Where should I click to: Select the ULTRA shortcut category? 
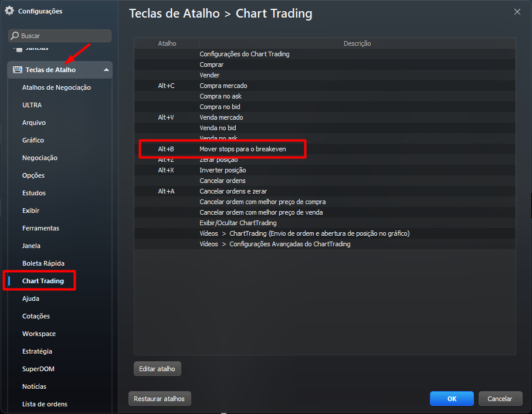pyautogui.click(x=32, y=105)
